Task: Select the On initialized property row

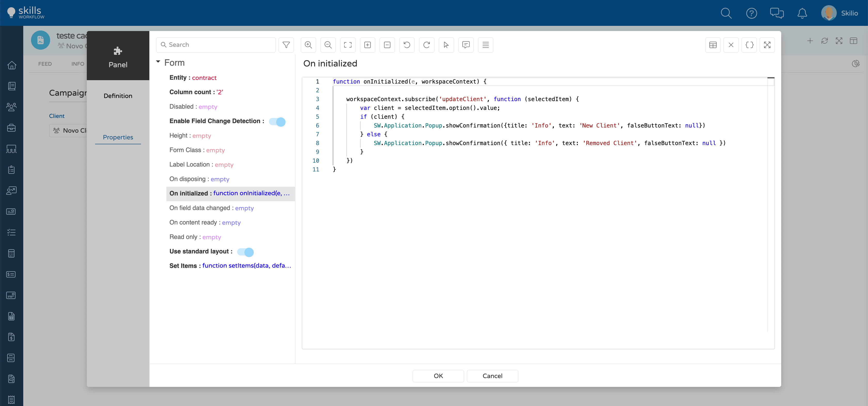Action: (x=230, y=193)
